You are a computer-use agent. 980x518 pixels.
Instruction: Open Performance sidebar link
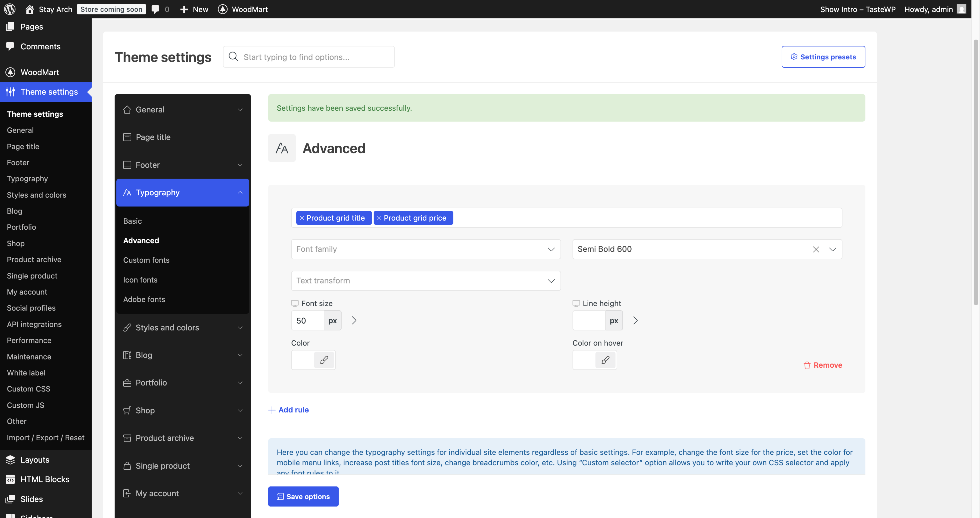point(29,340)
